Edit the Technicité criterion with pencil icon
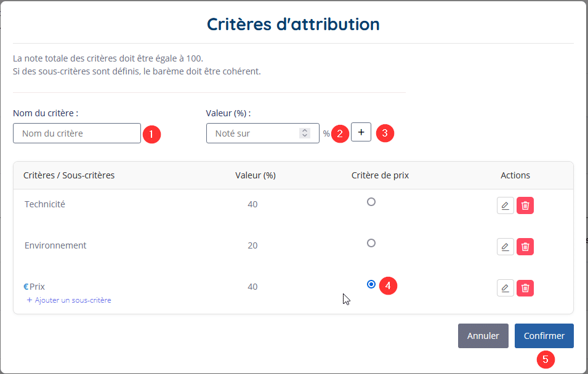This screenshot has width=588, height=374. click(x=505, y=205)
